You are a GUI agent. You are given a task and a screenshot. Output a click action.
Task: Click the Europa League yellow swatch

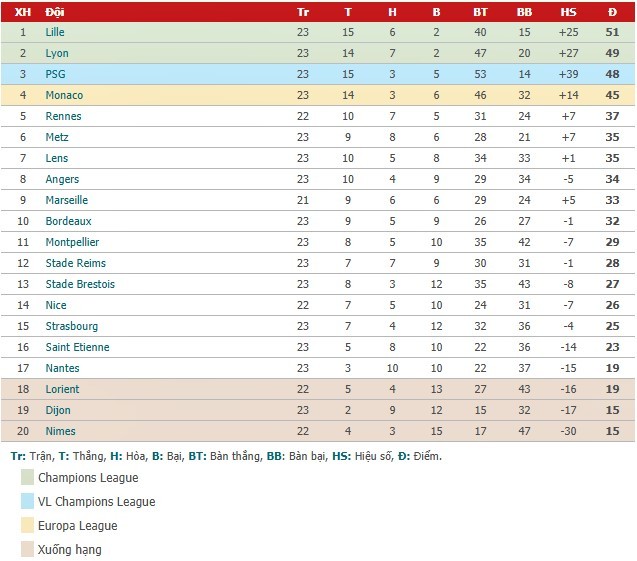[27, 525]
